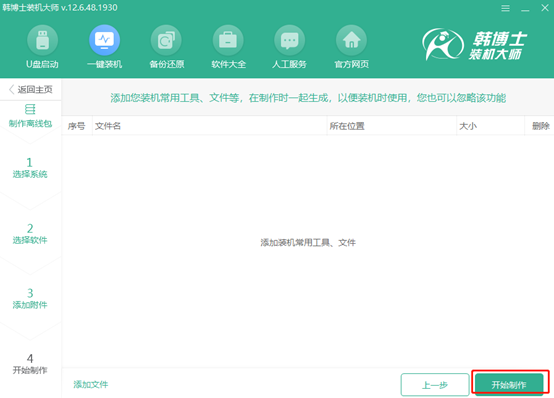Click the 添加文件 link
The image size is (554, 398).
tap(91, 384)
